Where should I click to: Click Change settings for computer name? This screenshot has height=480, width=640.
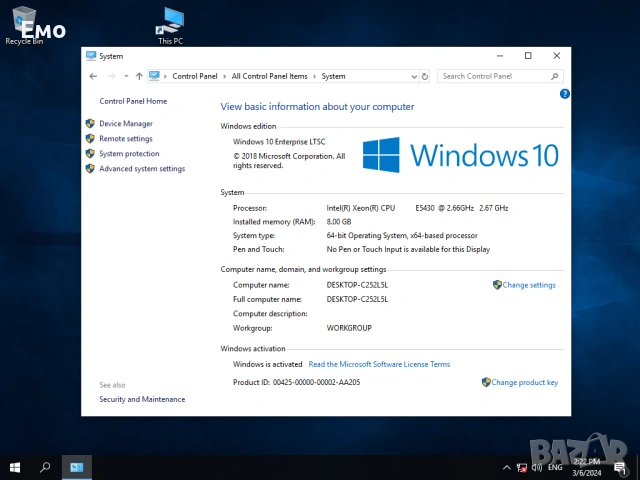(528, 285)
